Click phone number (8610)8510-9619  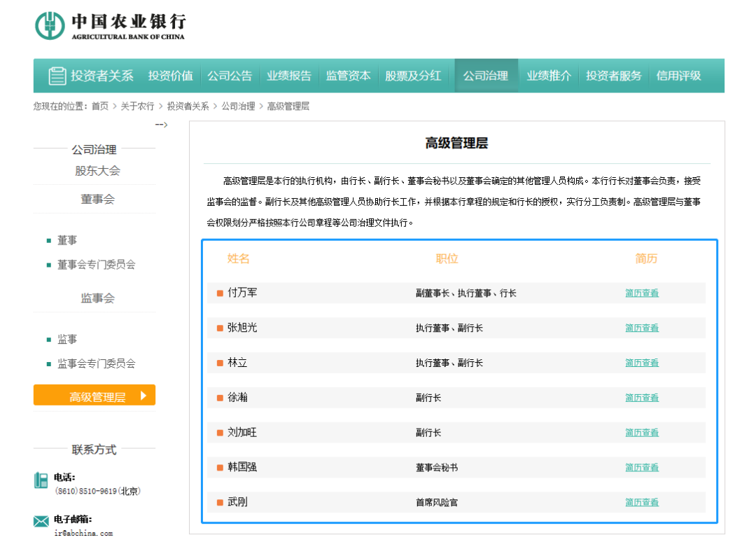(97, 491)
